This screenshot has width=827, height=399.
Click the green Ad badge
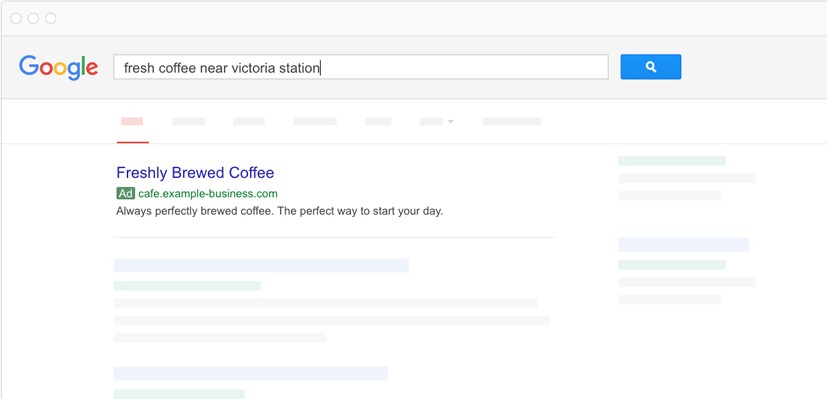point(126,194)
